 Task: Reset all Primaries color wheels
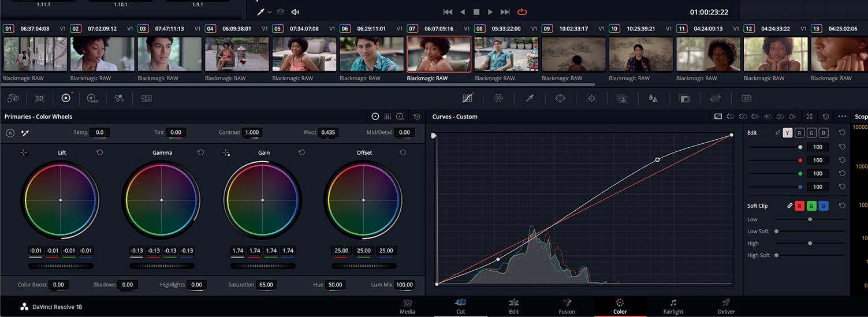click(417, 117)
